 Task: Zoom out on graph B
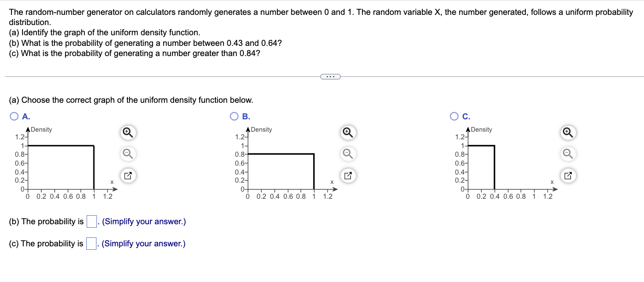pyautogui.click(x=347, y=154)
